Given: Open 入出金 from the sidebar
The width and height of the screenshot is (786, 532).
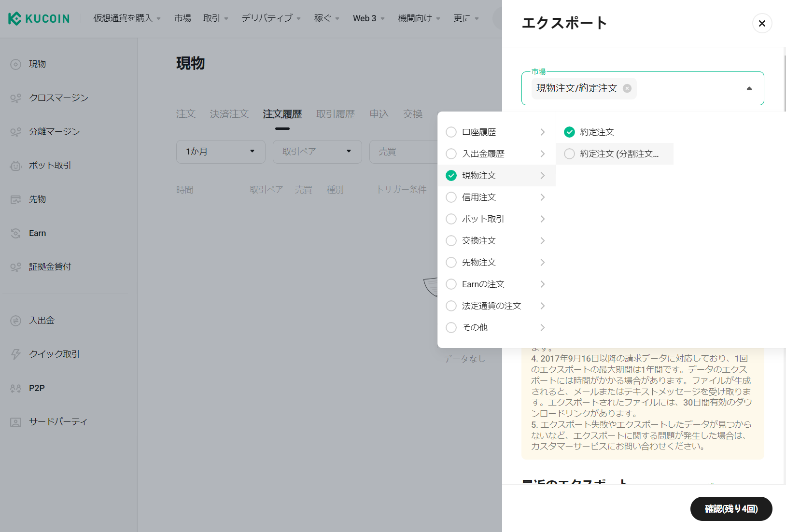Looking at the screenshot, I should [x=42, y=320].
